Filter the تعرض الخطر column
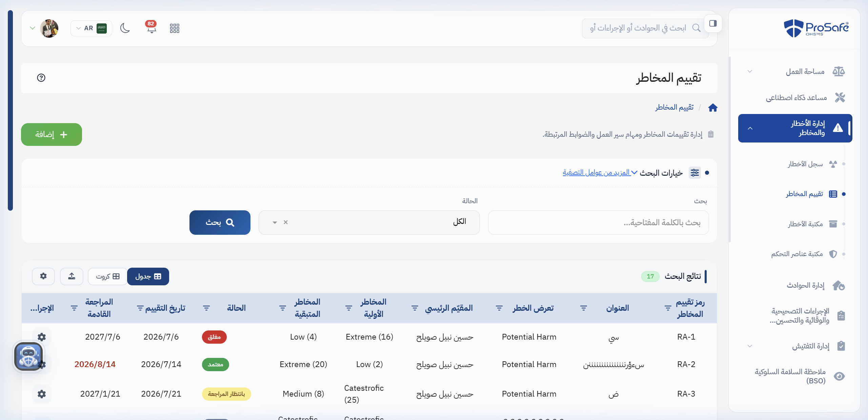The height and width of the screenshot is (420, 868). pos(499,308)
